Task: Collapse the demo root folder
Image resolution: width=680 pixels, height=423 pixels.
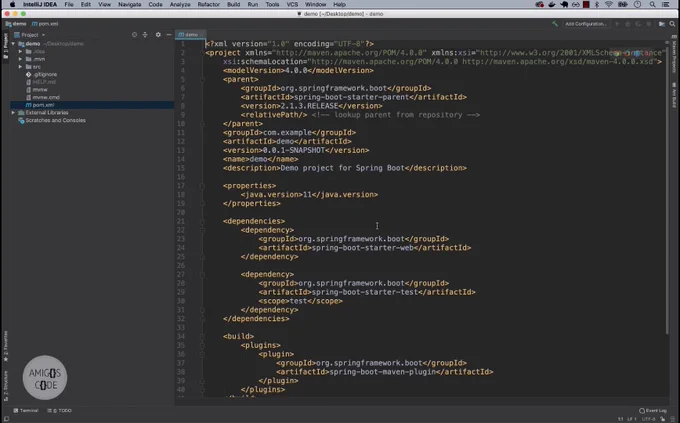Action: pyautogui.click(x=13, y=44)
